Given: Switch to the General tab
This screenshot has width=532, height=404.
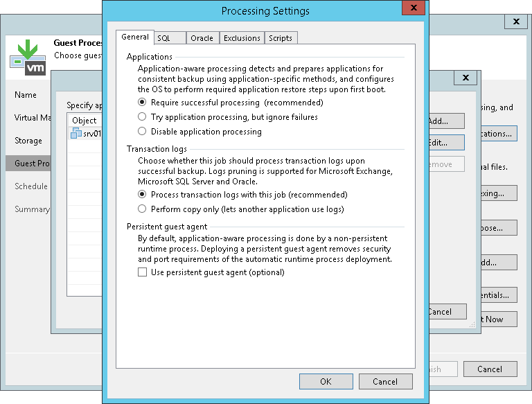Looking at the screenshot, I should point(134,37).
